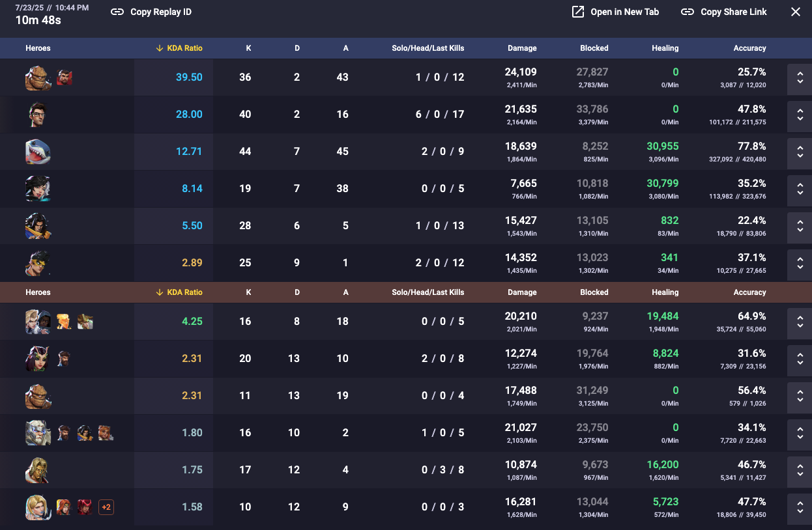Expand the 28.00 KDA player row
The height and width of the screenshot is (530, 812).
click(800, 115)
